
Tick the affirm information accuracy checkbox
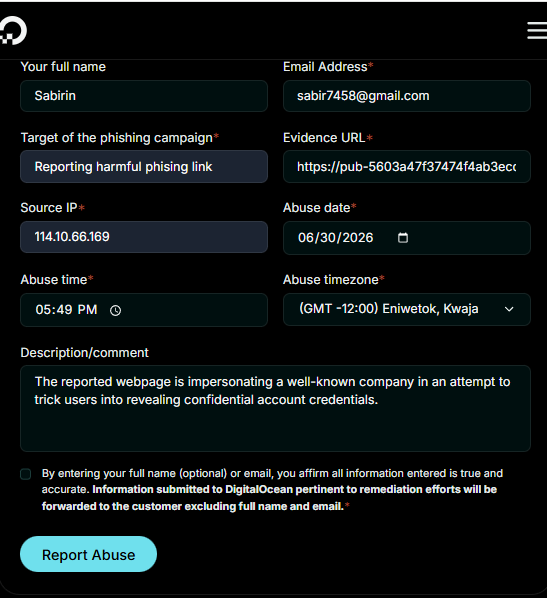[26, 474]
